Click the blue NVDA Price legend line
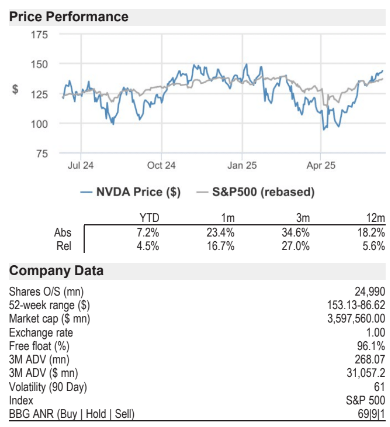This screenshot has height=427, width=390. 86,192
